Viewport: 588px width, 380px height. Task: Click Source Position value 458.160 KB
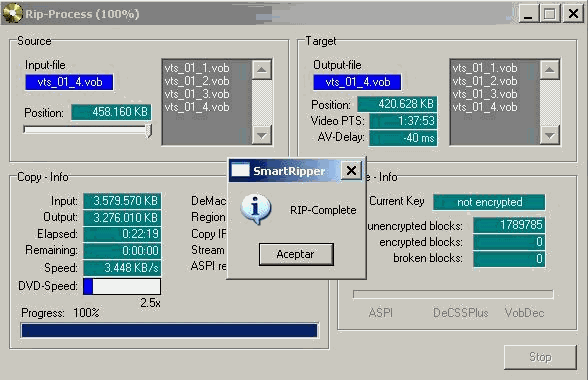pos(111,112)
